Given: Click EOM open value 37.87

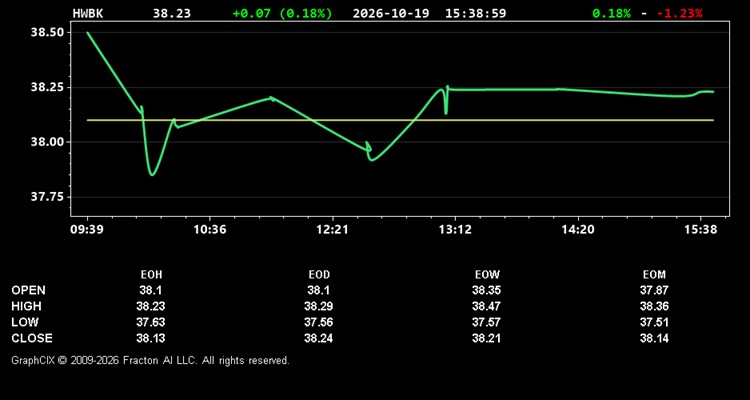Looking at the screenshot, I should [654, 290].
